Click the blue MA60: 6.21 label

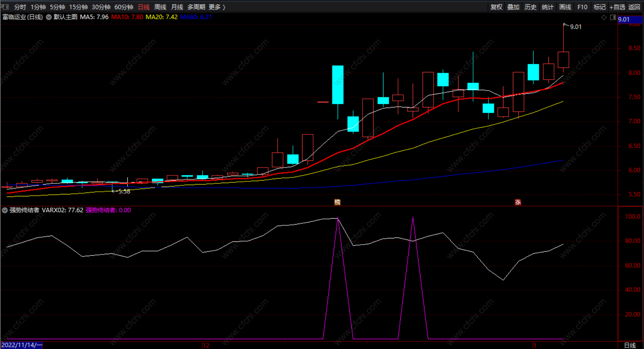(x=196, y=17)
